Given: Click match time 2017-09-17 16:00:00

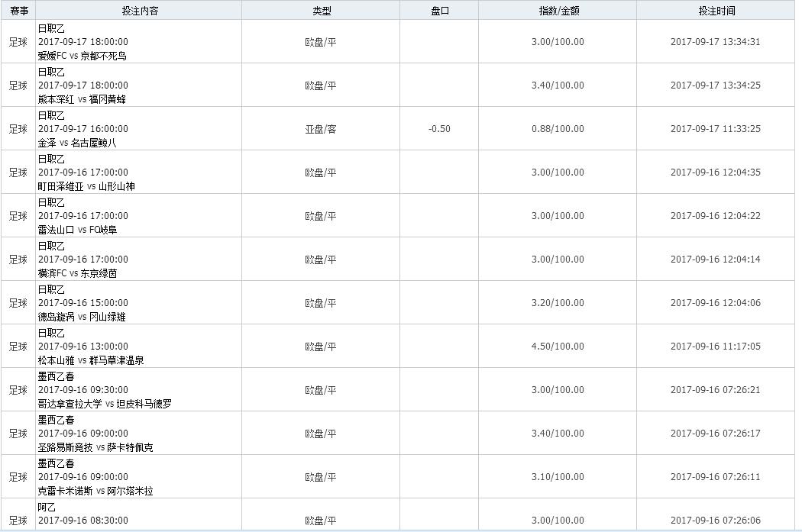Looking at the screenshot, I should pyautogui.click(x=82, y=129).
